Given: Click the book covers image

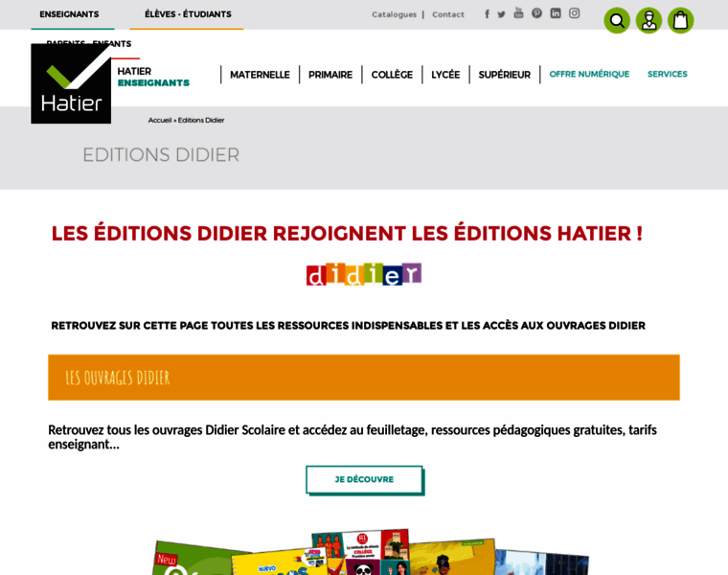Looking at the screenshot, I should click(371, 552).
